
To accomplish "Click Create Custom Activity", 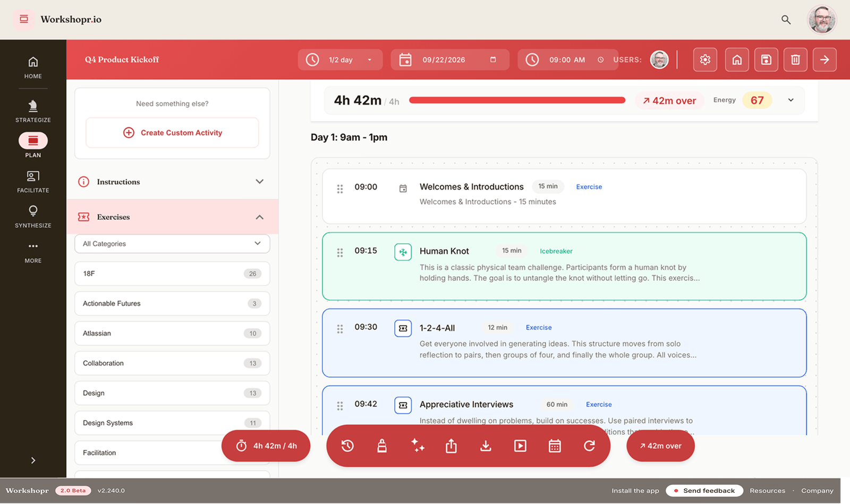I will (172, 133).
